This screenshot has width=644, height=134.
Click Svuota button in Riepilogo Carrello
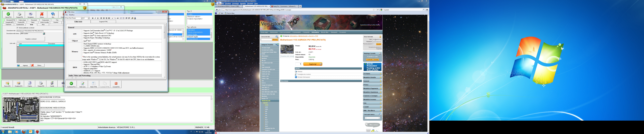[x=376, y=60]
